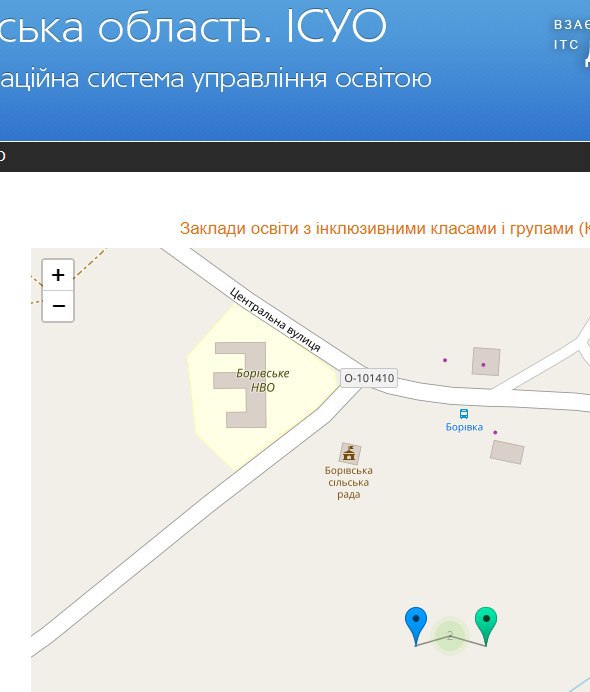Click the Борівська сільська рада text label

349,482
